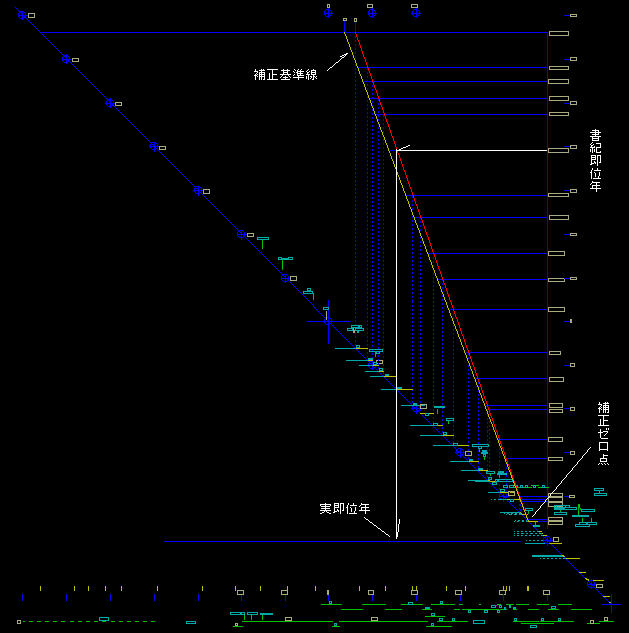Click the circle marker at the diagonal's upper-left end
The width and height of the screenshot is (629, 633).
22,15
